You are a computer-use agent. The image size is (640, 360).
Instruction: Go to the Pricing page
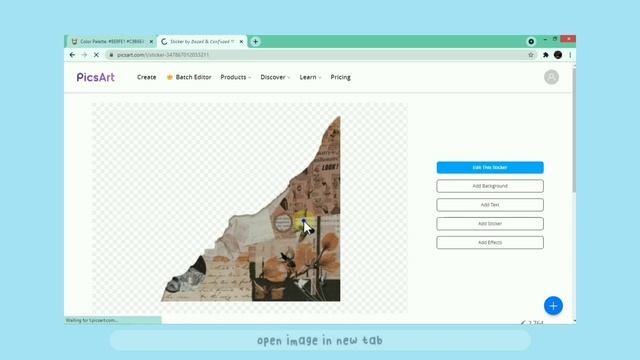coord(340,77)
